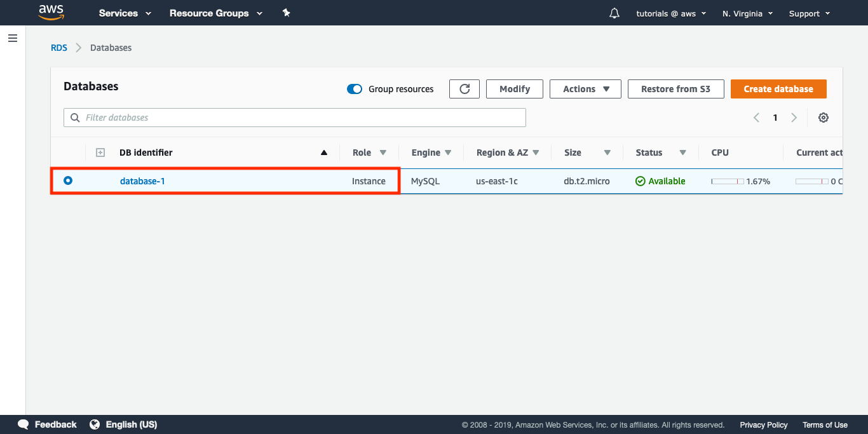Expand all rows plus icon in header
The width and height of the screenshot is (868, 434).
[x=100, y=153]
